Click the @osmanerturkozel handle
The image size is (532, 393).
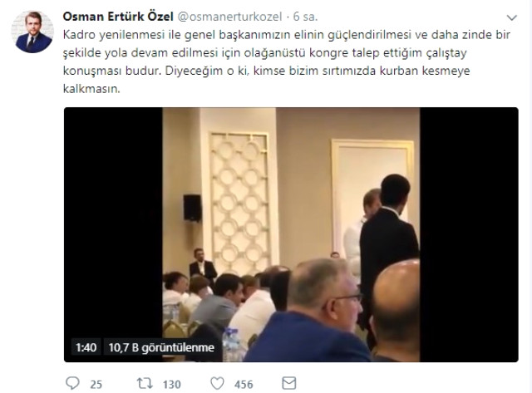pyautogui.click(x=229, y=17)
